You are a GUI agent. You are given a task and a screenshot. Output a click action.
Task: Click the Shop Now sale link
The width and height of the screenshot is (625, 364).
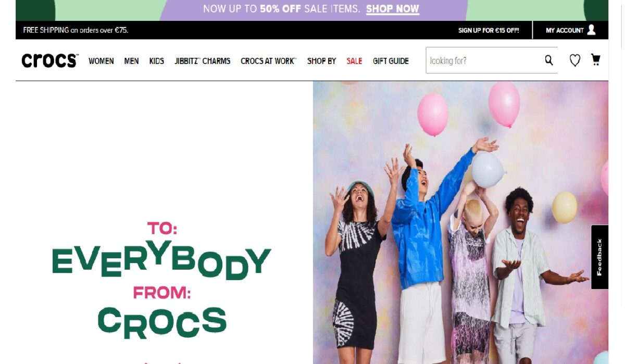click(x=393, y=9)
